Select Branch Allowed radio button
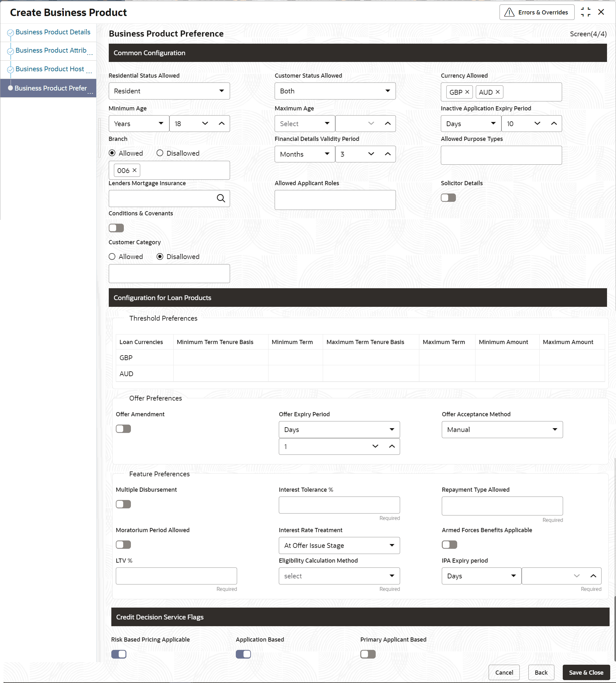Viewport: 616px width, 683px height. click(112, 153)
